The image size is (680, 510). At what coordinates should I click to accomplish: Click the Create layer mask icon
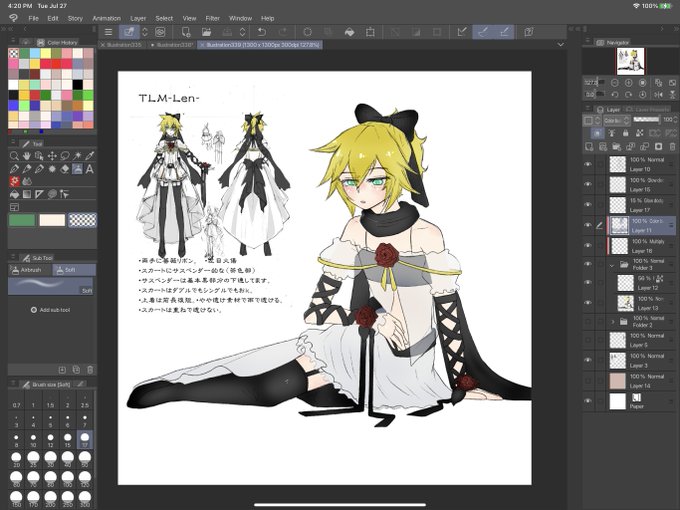pyautogui.click(x=658, y=147)
